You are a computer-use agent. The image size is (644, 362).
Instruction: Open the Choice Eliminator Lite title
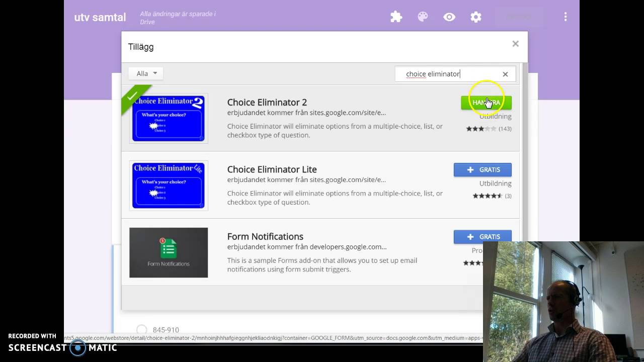(272, 169)
